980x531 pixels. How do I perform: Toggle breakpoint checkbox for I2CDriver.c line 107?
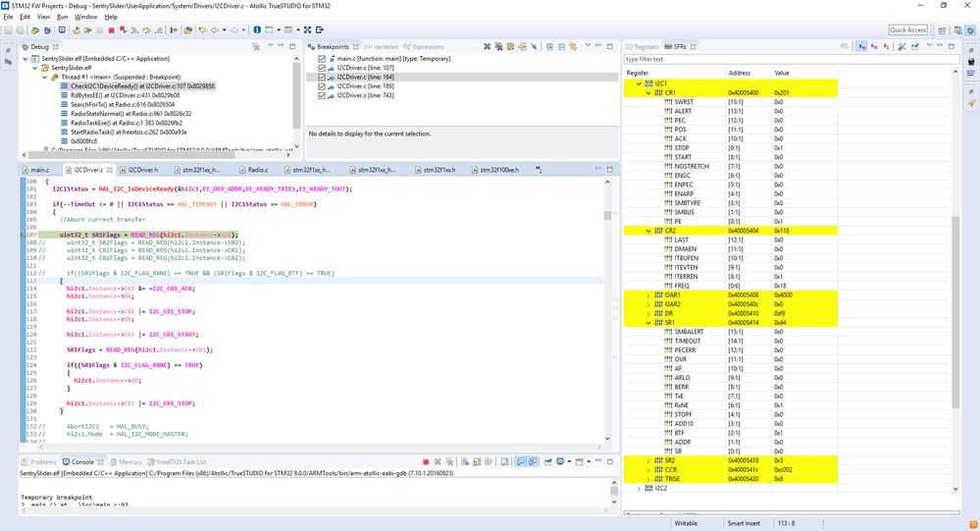click(x=322, y=68)
